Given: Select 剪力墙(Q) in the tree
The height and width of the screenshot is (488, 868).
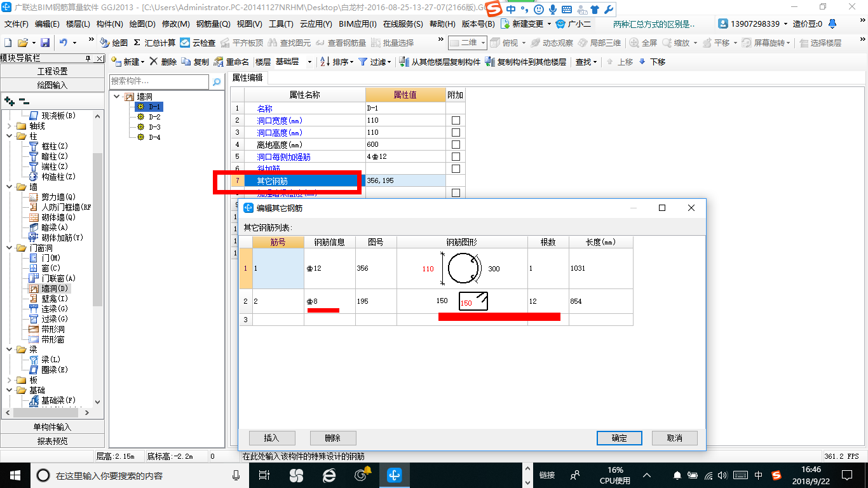Looking at the screenshot, I should point(52,197).
